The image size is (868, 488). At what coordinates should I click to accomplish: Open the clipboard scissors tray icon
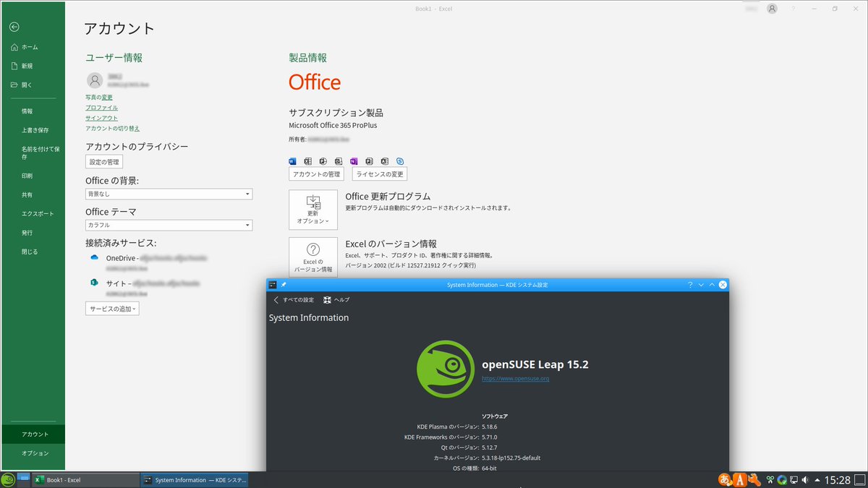pos(771,480)
